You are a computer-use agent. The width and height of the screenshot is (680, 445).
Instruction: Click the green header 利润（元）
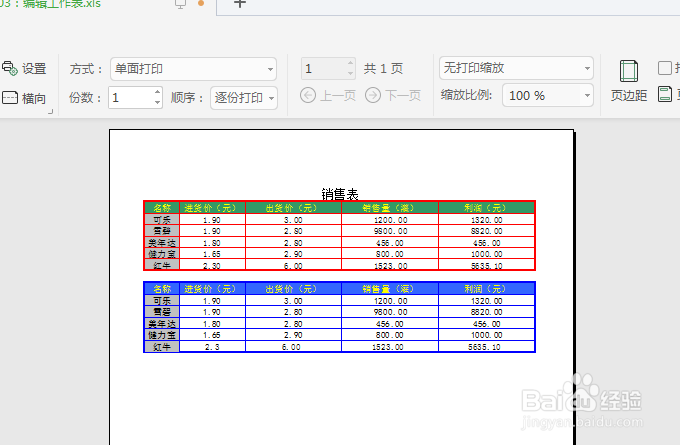(487, 208)
